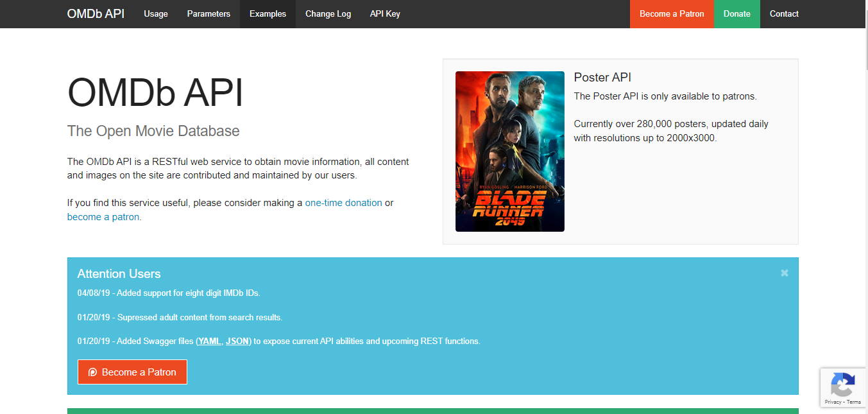Click 'only available to patrons' sentence
Screen dimensions: 868x414
pyautogui.click(x=665, y=96)
